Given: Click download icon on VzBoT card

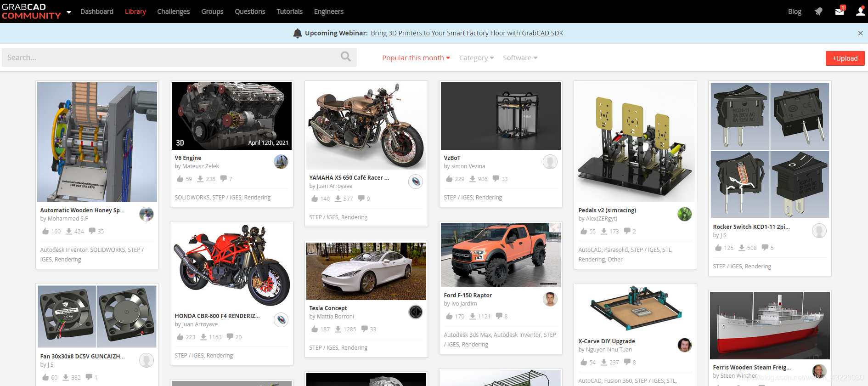Looking at the screenshot, I should tap(472, 179).
